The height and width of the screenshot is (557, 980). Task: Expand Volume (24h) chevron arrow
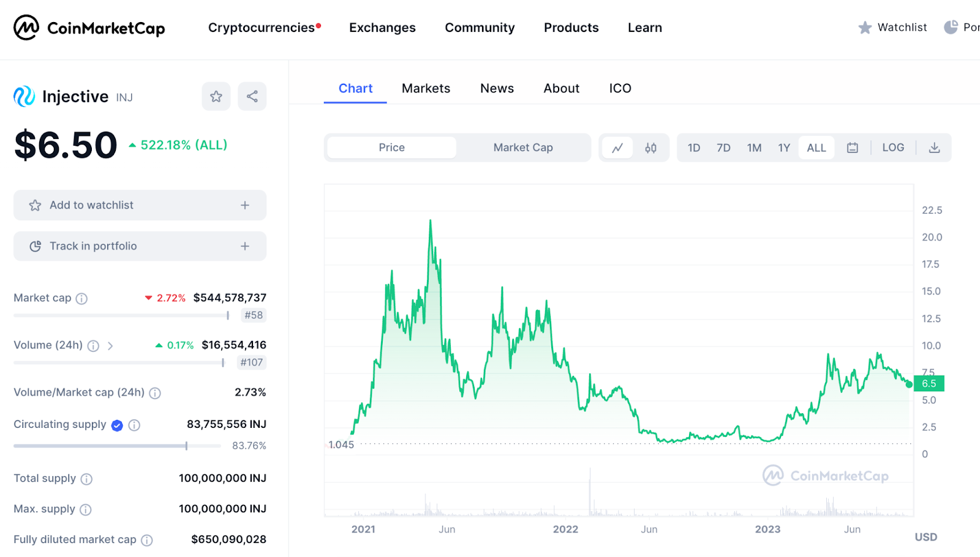tap(110, 346)
